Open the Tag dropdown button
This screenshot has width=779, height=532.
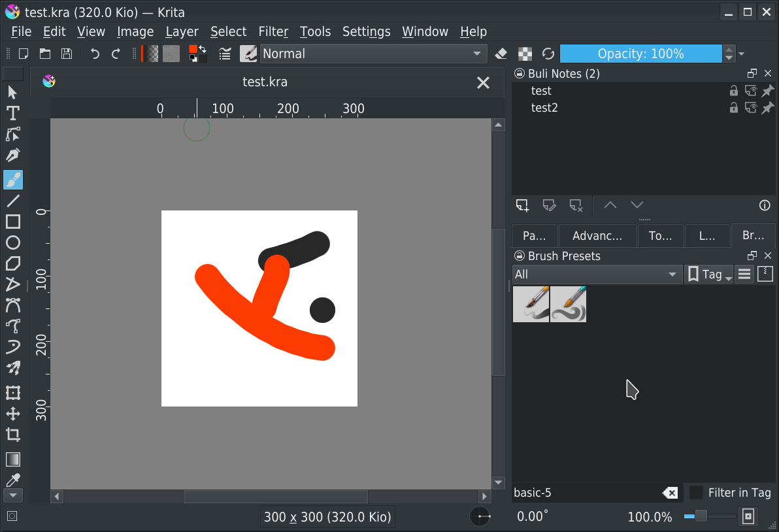[x=709, y=274]
